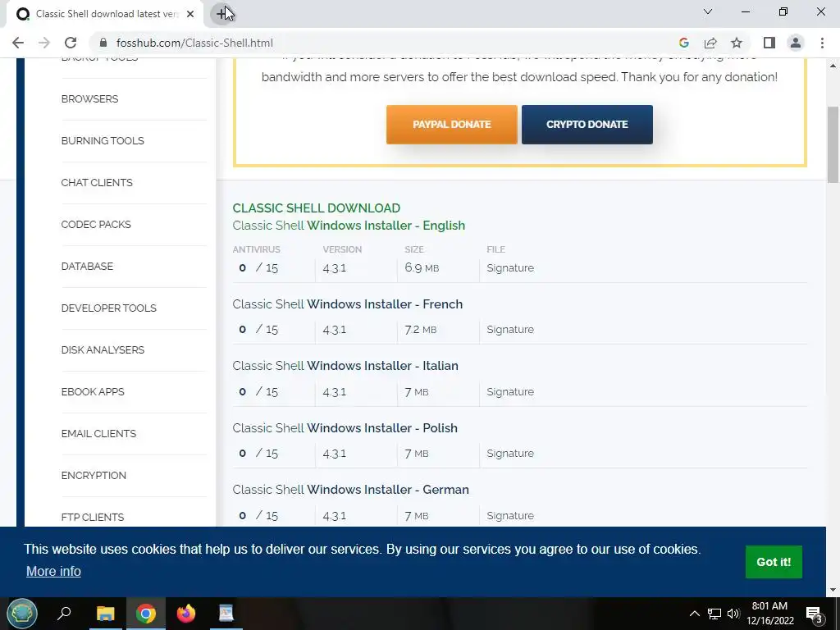840x630 pixels.
Task: Click the Chrome taskbar icon
Action: (146, 614)
